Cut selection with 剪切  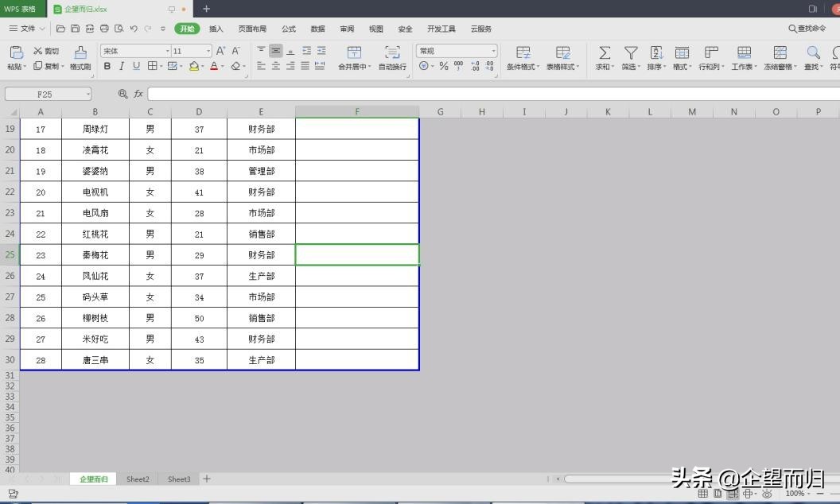coord(47,51)
